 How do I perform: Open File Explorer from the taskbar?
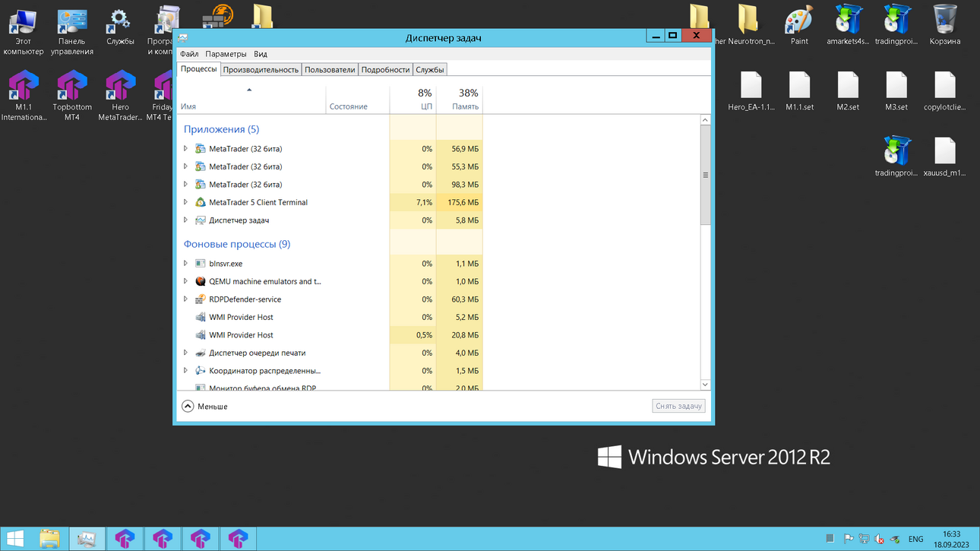coord(49,539)
